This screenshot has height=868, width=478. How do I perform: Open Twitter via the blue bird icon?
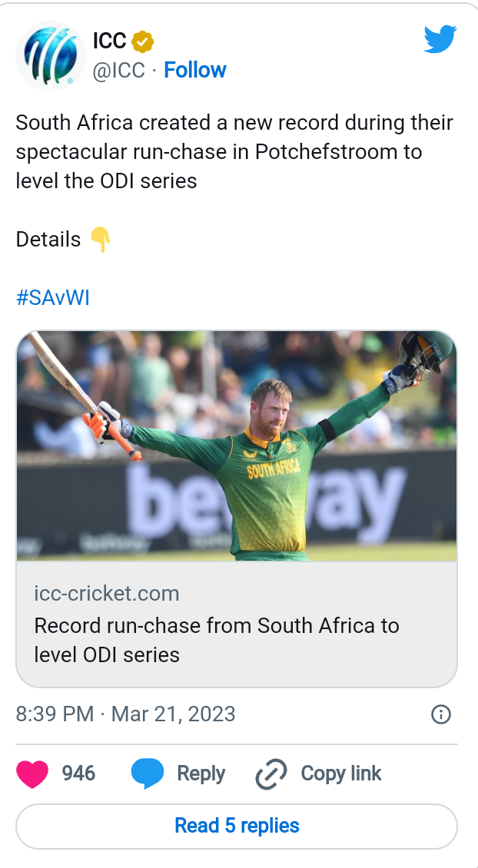pos(440,39)
